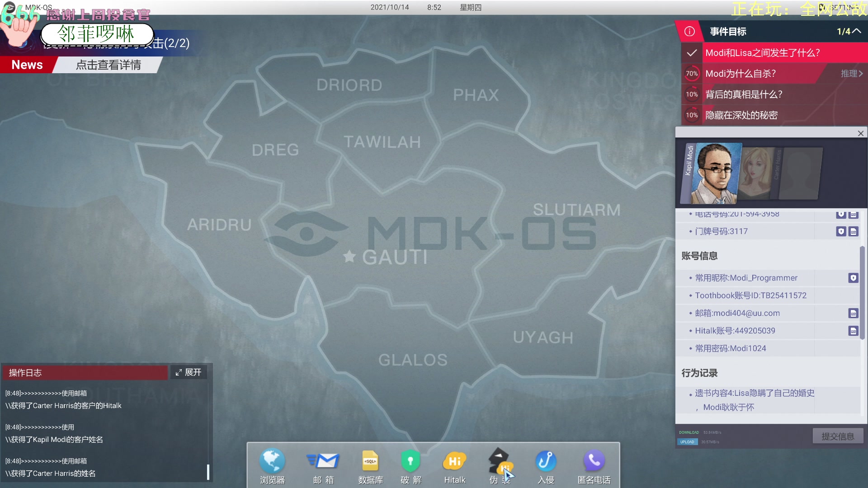
Task: Click the 事件目标 info icon
Action: coord(689,31)
